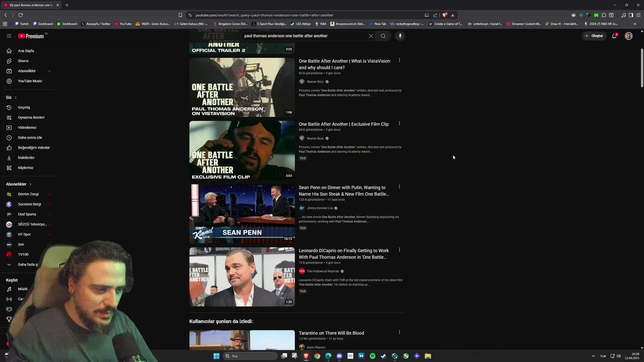Open the title 'Tarantino on There Will Be Blood'

332,333
